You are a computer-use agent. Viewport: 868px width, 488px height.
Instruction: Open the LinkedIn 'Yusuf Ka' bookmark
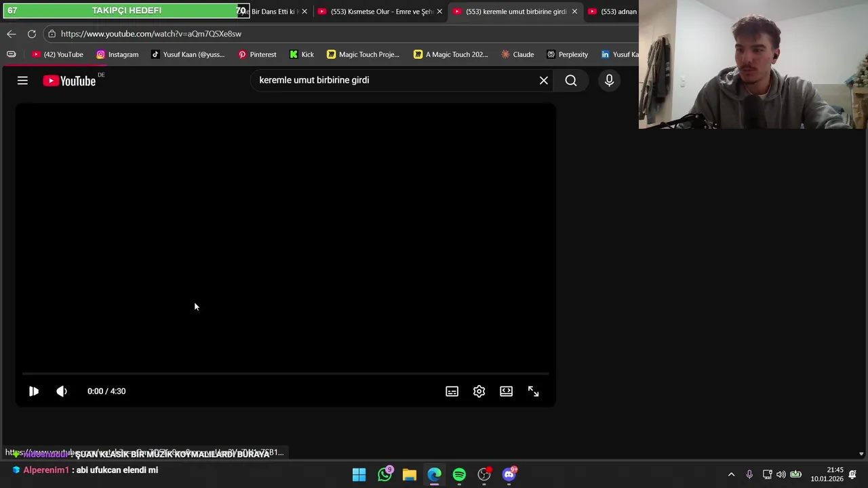click(x=619, y=54)
